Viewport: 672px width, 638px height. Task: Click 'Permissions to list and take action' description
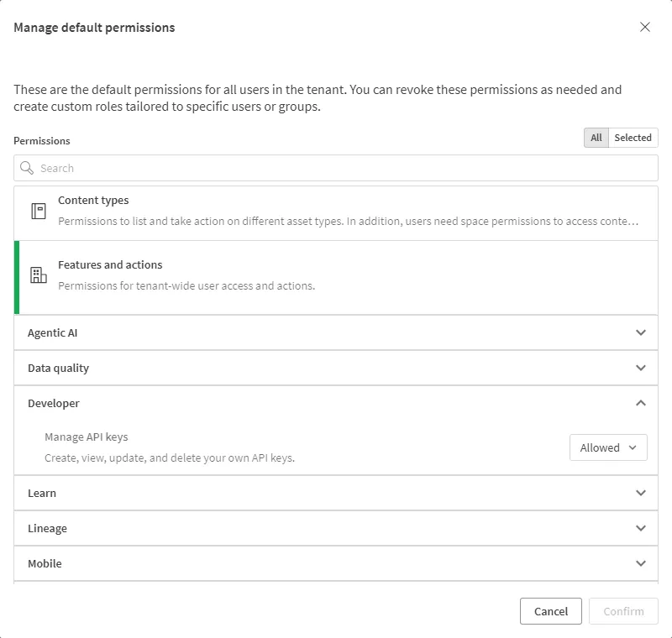coord(349,221)
